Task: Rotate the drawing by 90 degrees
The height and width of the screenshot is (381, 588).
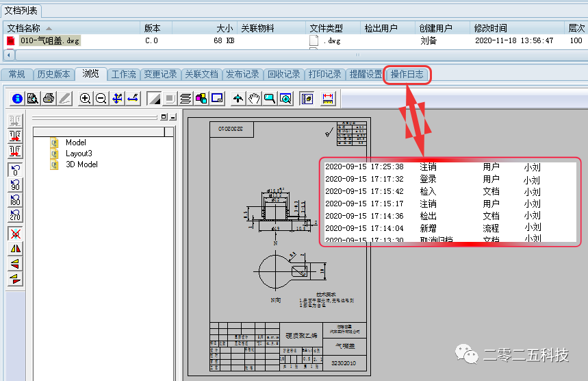Action: click(x=15, y=185)
